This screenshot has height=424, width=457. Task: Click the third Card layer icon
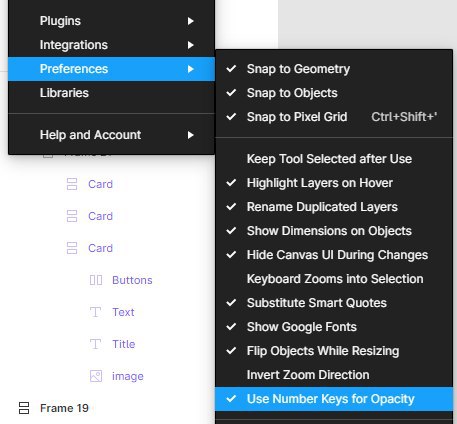tap(72, 248)
